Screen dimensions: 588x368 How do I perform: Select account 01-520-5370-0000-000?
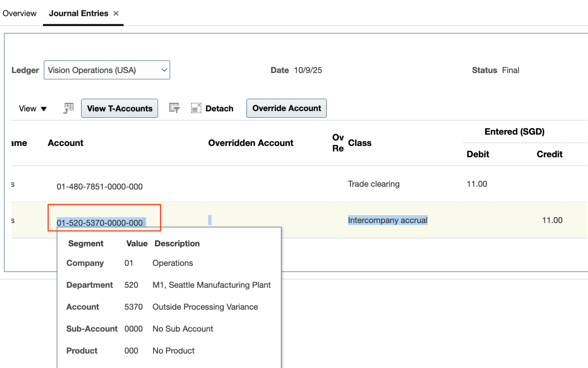100,223
